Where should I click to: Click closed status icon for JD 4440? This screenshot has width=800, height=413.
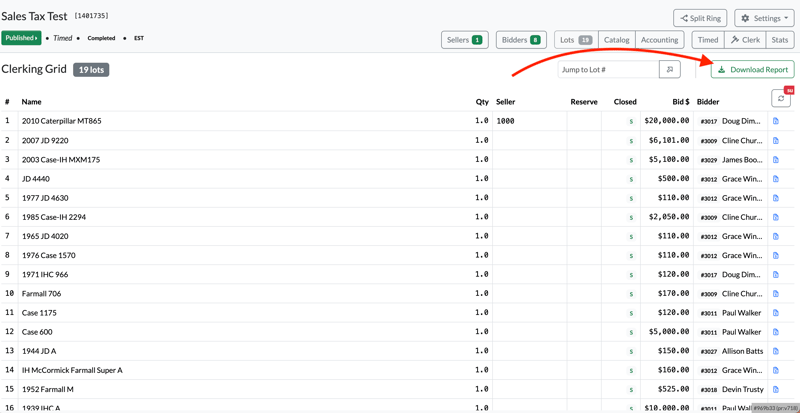631,179
